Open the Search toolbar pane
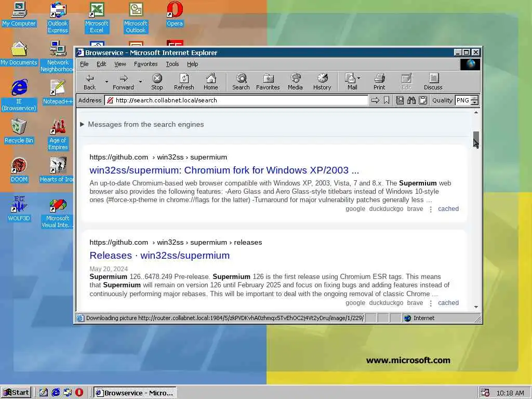The height and width of the screenshot is (399, 532). (241, 82)
